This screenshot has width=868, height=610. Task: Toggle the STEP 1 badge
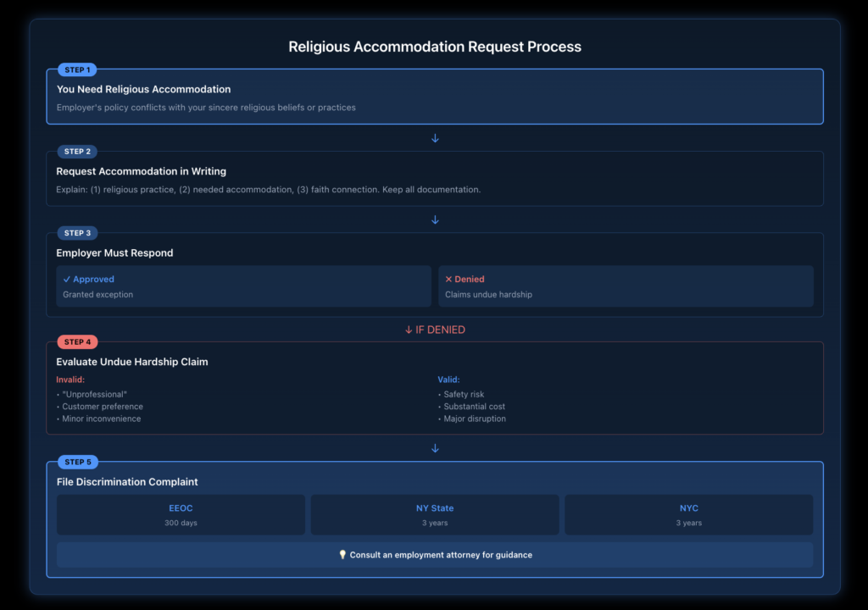77,69
